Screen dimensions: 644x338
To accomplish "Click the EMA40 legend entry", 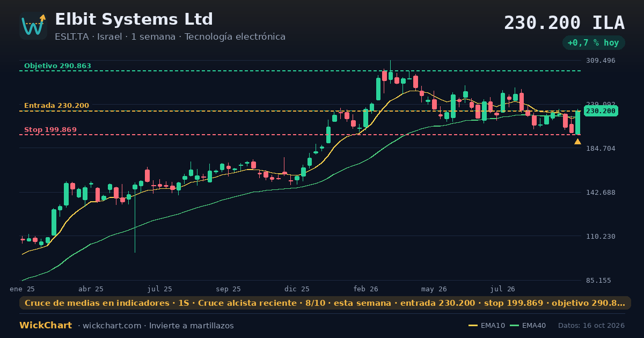I will pos(528,326).
